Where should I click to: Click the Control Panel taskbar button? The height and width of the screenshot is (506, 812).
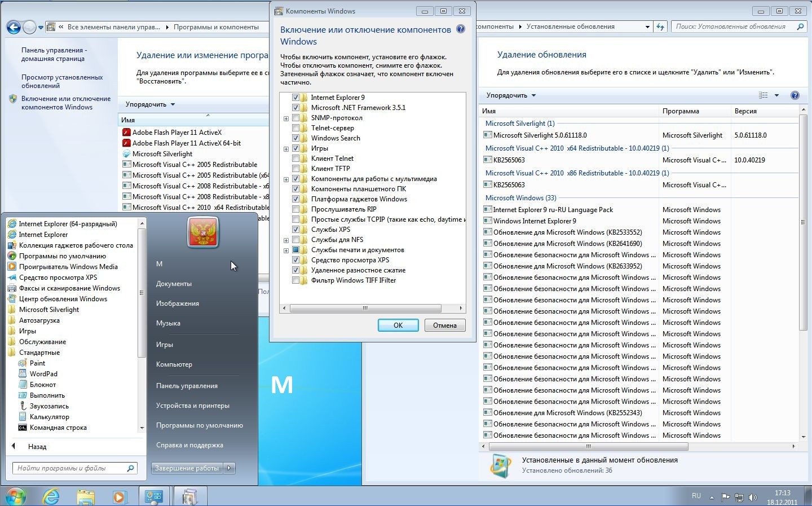(154, 496)
